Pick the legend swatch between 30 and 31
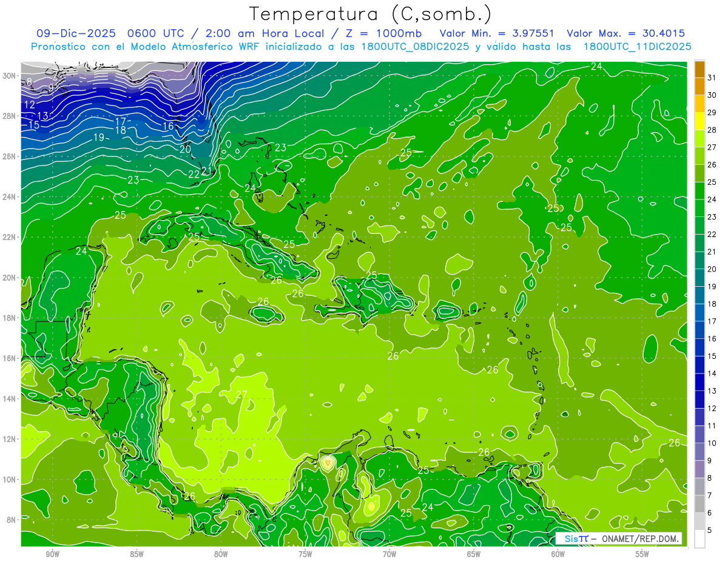The height and width of the screenshot is (562, 728). pyautogui.click(x=699, y=85)
